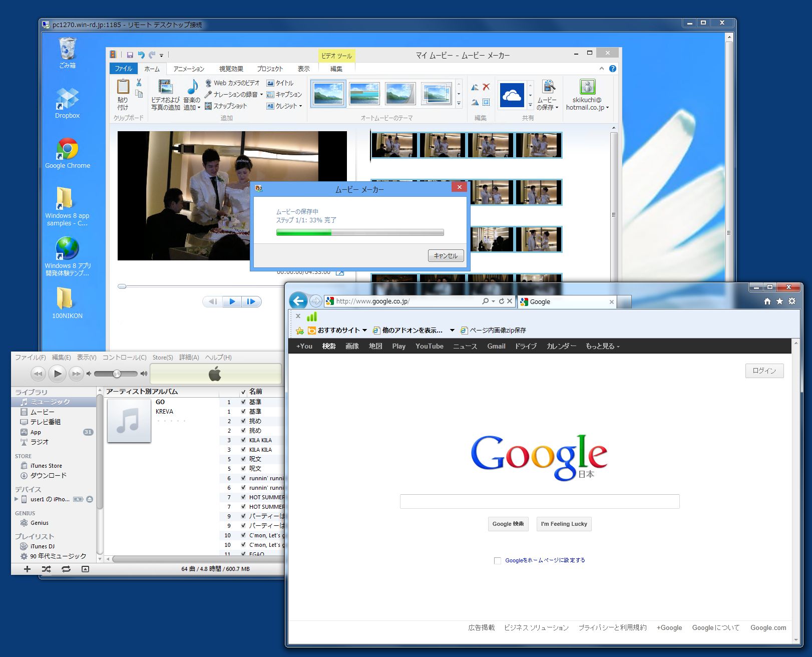This screenshot has width=812, height=657.
Task: Expand the Credits dropdown arrow
Action: (300, 106)
